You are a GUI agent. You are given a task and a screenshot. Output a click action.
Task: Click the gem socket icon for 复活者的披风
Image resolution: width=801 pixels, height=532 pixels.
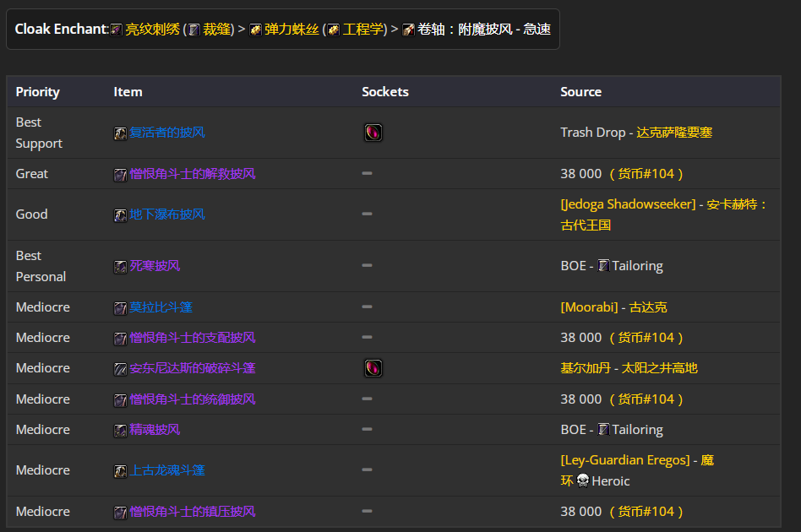(373, 133)
